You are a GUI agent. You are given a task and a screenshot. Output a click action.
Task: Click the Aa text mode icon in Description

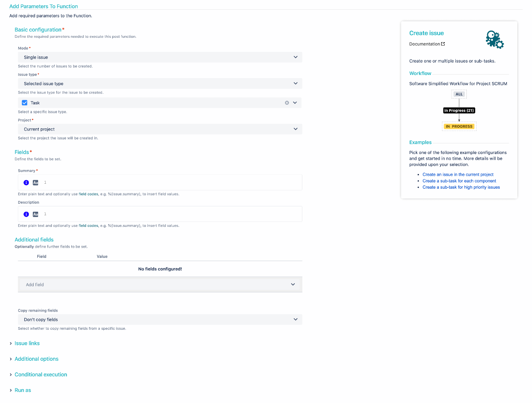tap(35, 214)
